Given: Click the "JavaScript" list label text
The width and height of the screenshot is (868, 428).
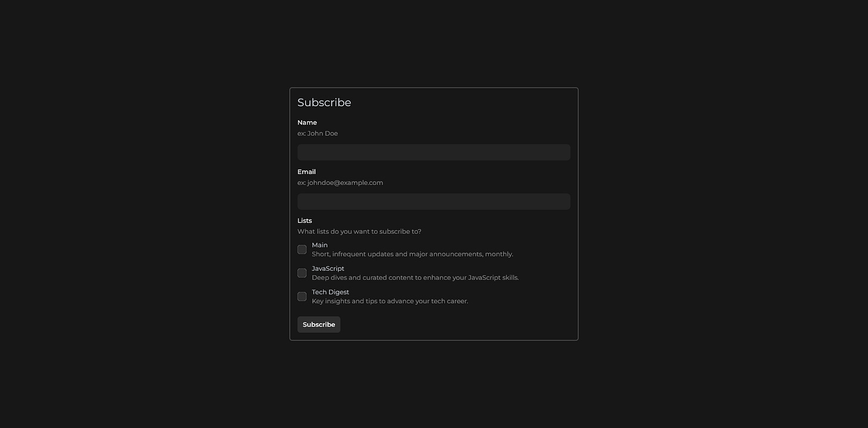Looking at the screenshot, I should pyautogui.click(x=328, y=269).
